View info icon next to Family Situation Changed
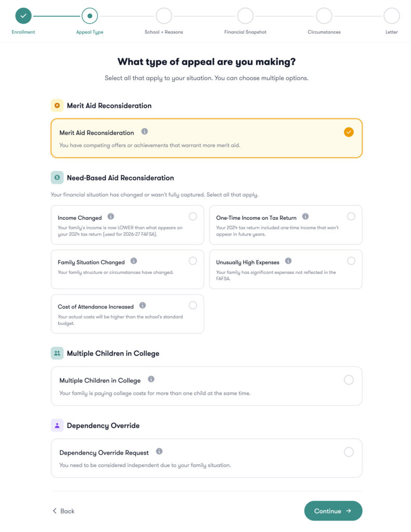Viewport: 411px width, 532px height. coord(134,261)
